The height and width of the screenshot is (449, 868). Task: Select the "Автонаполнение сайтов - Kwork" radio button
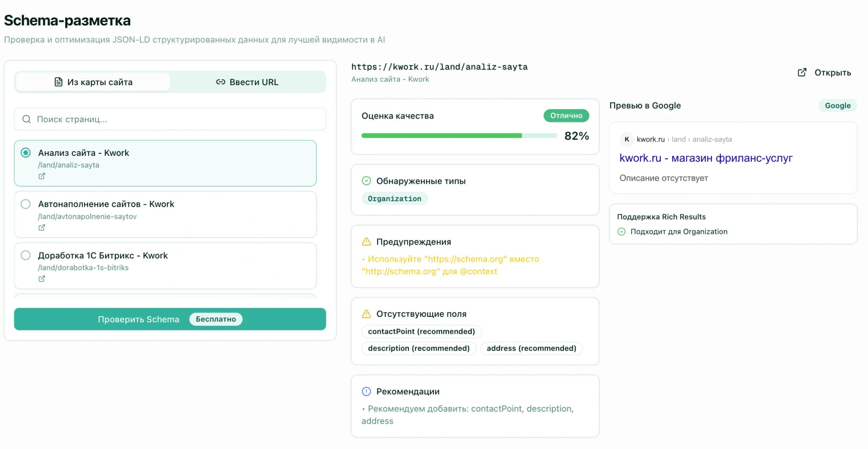26,204
